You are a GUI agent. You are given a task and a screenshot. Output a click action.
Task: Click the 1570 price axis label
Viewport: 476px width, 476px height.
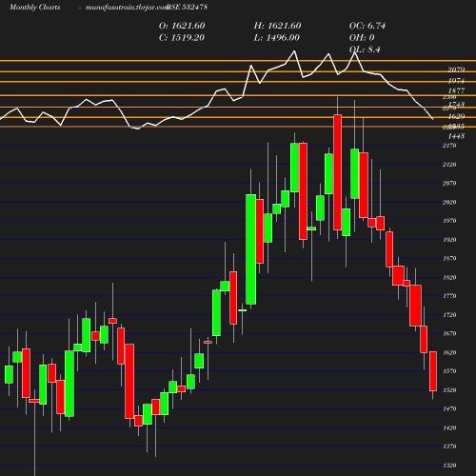[449, 371]
